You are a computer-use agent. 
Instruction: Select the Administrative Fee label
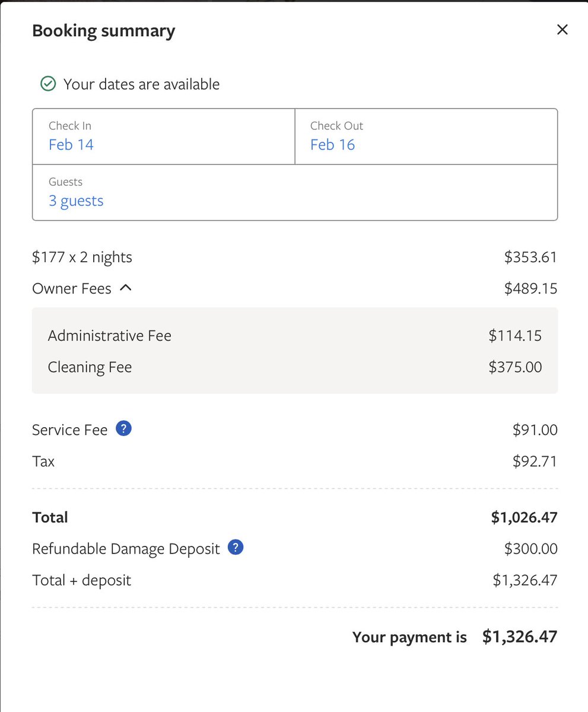[x=109, y=336]
